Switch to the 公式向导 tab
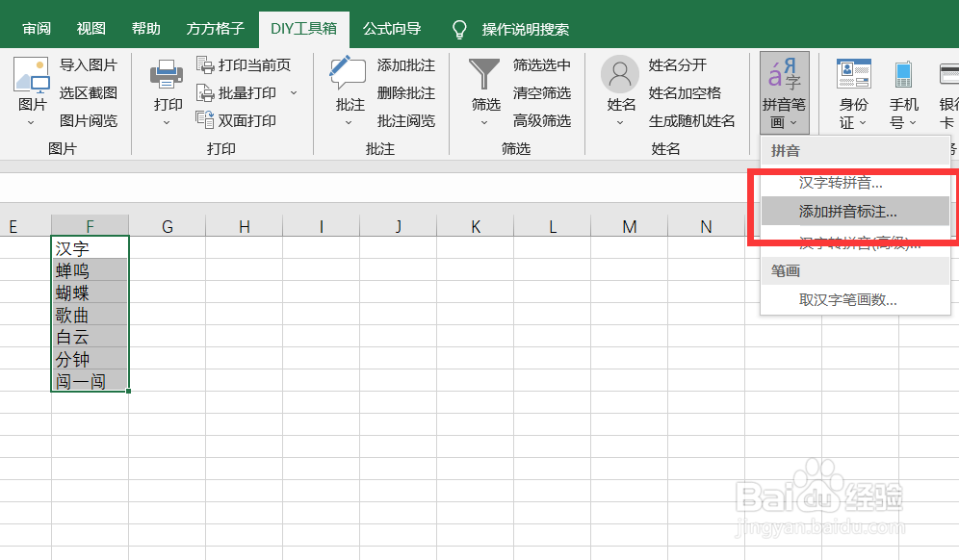 pos(391,29)
